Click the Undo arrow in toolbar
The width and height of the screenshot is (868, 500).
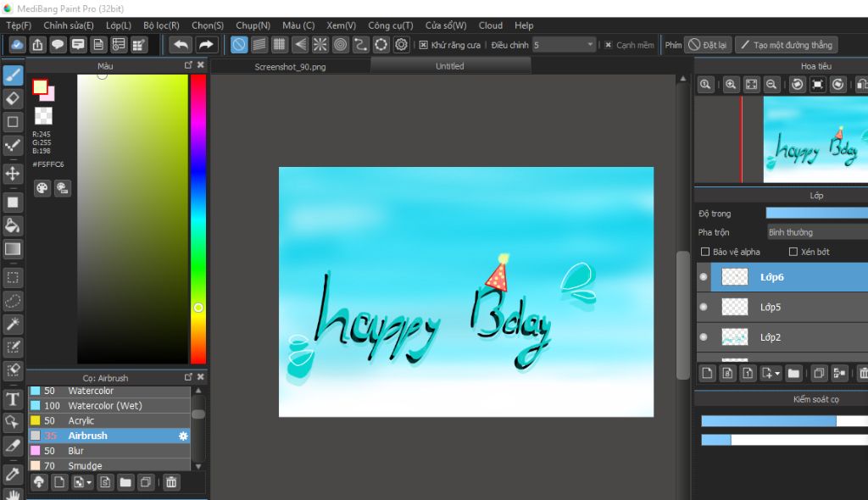181,45
